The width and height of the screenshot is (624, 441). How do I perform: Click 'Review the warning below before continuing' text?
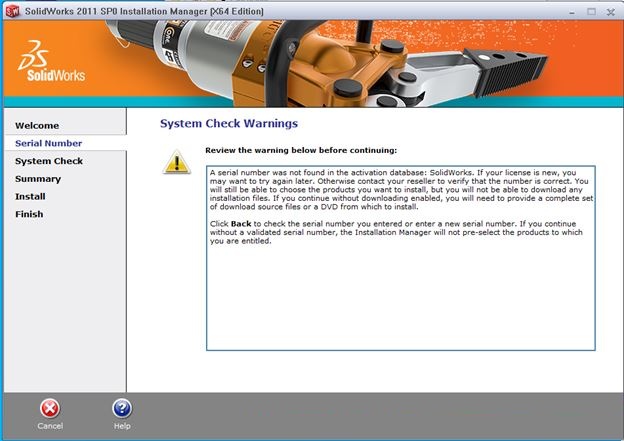301,150
